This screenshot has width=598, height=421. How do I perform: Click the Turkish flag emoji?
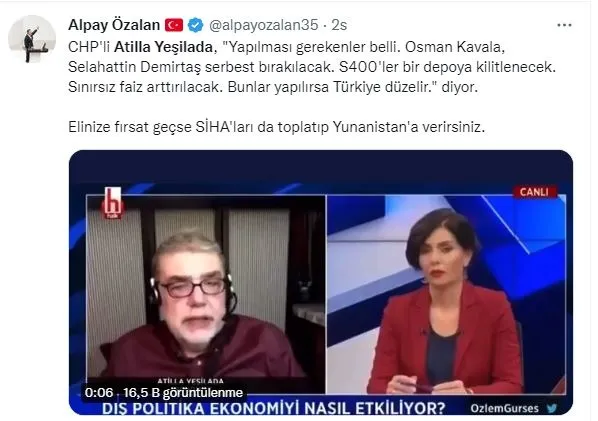click(174, 25)
